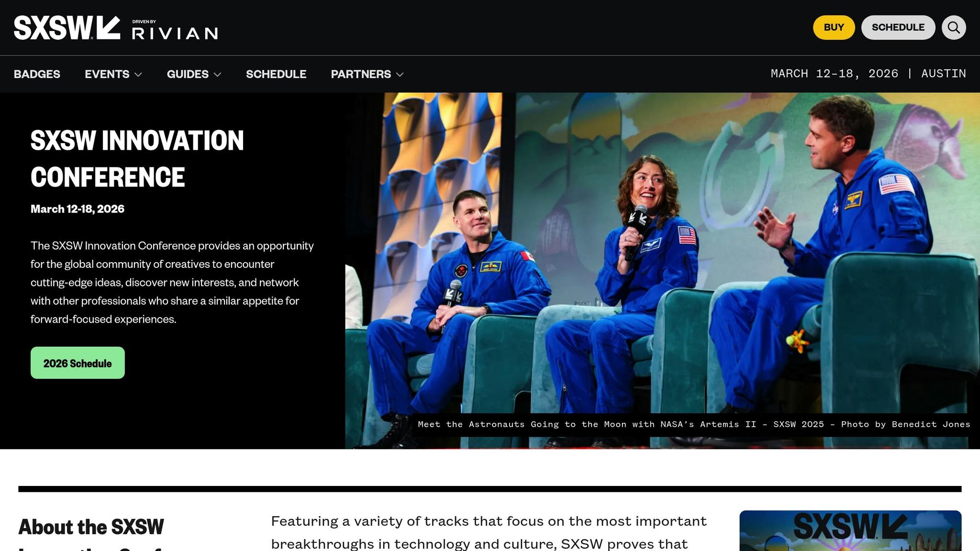Click the About the SXSW heading

[x=91, y=527]
